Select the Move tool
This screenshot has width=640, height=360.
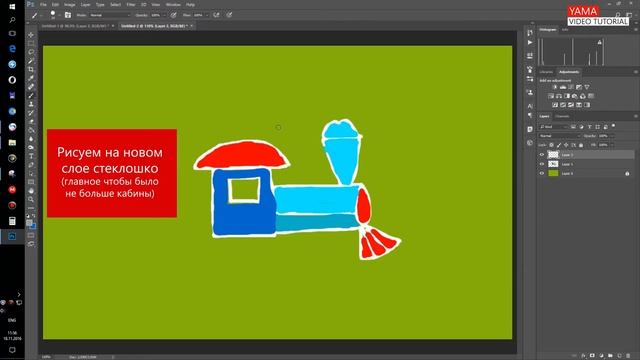coord(31,35)
